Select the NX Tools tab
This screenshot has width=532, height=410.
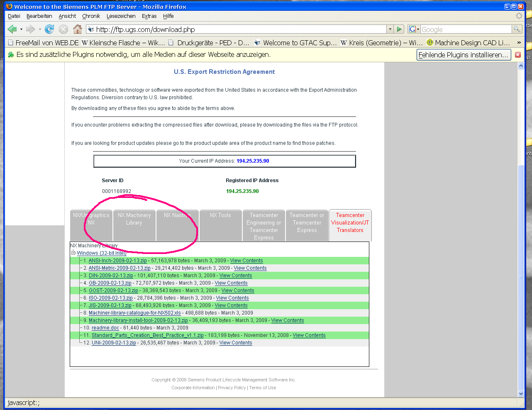(x=220, y=225)
